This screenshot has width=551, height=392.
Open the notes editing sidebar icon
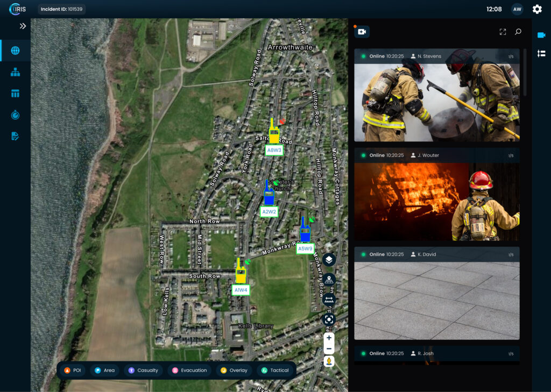(x=15, y=137)
